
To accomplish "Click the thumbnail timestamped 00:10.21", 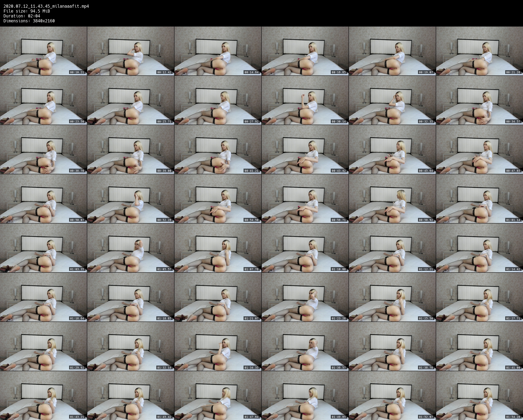I will (43, 51).
